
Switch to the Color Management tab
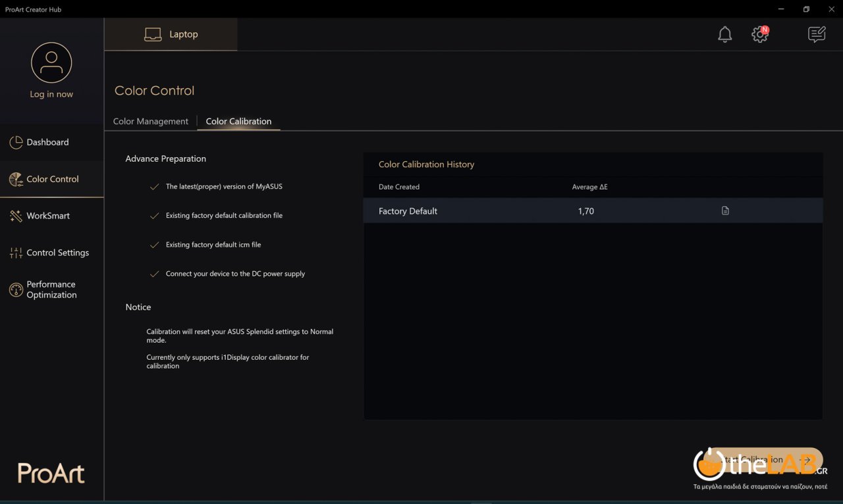pyautogui.click(x=150, y=121)
